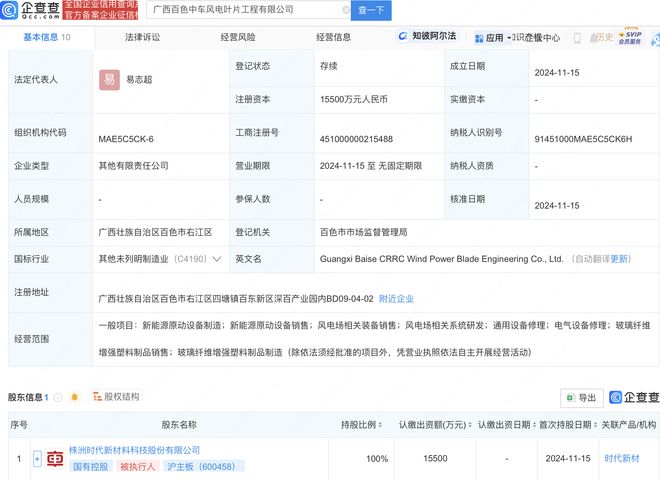Select the 股东名称 column header
Screen dimensions: 660x480
pos(179,425)
